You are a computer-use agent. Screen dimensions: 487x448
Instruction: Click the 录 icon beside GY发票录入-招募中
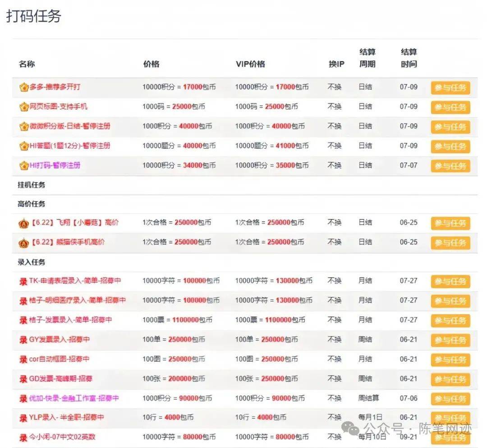23,340
